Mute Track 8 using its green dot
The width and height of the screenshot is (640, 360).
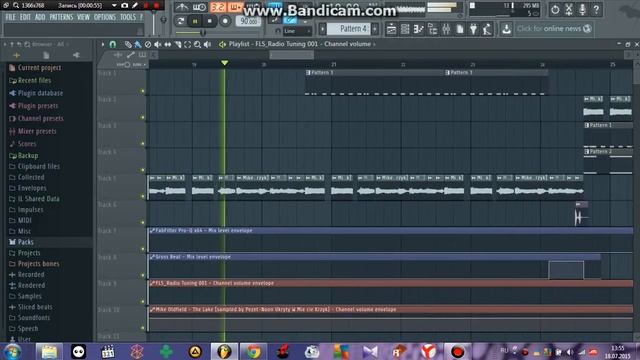(142, 275)
